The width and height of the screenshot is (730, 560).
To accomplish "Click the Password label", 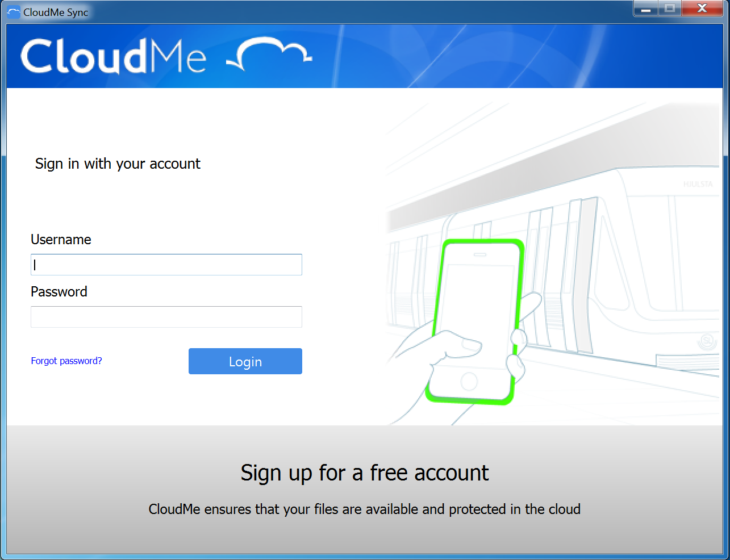I will 59,292.
